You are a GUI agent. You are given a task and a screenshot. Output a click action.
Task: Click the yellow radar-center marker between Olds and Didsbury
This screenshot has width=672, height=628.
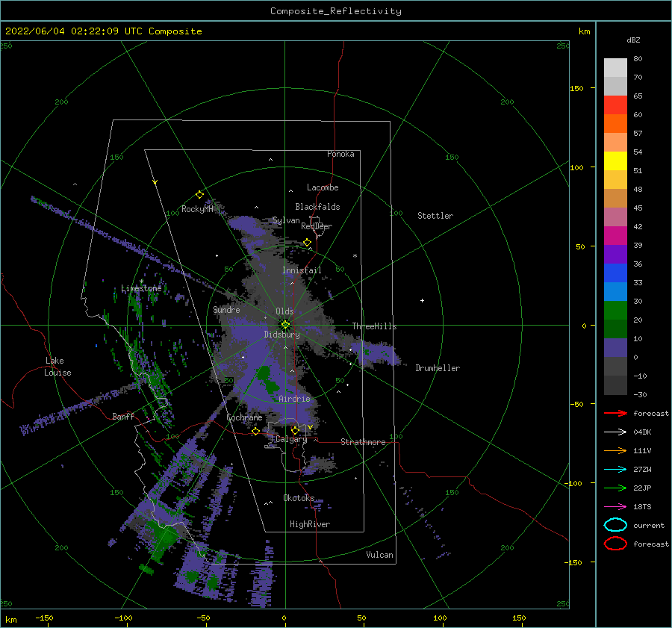pos(285,325)
